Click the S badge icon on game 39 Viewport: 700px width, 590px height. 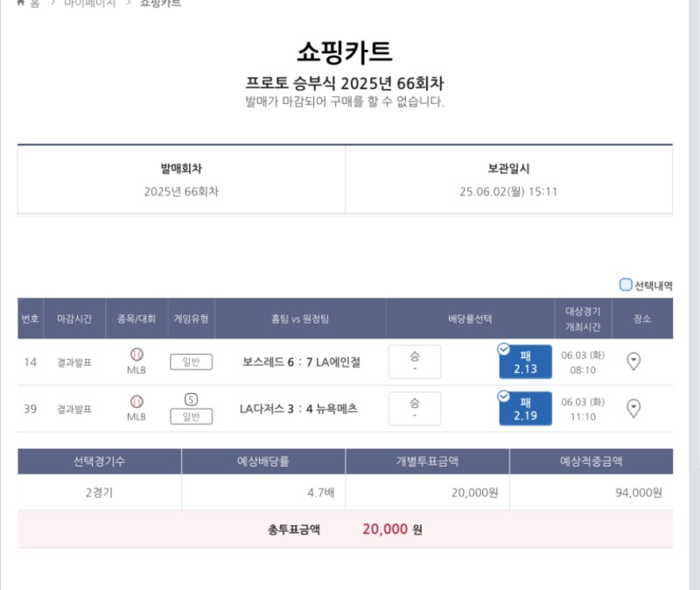(x=191, y=399)
